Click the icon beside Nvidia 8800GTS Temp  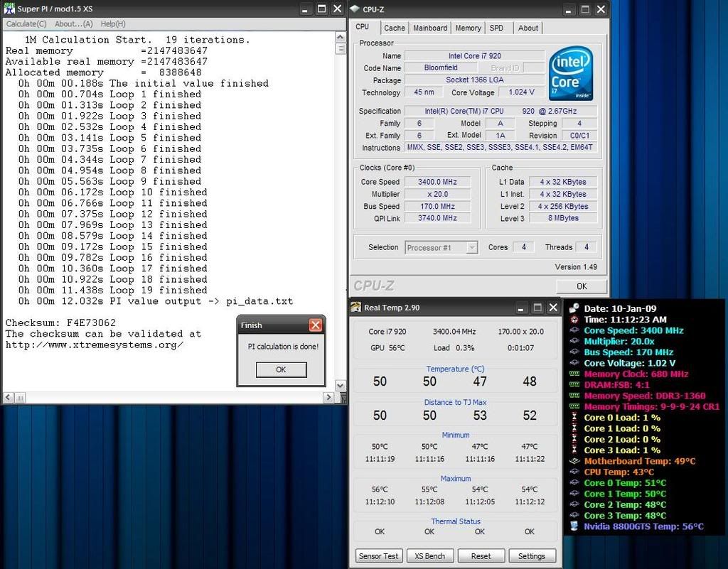(x=574, y=526)
